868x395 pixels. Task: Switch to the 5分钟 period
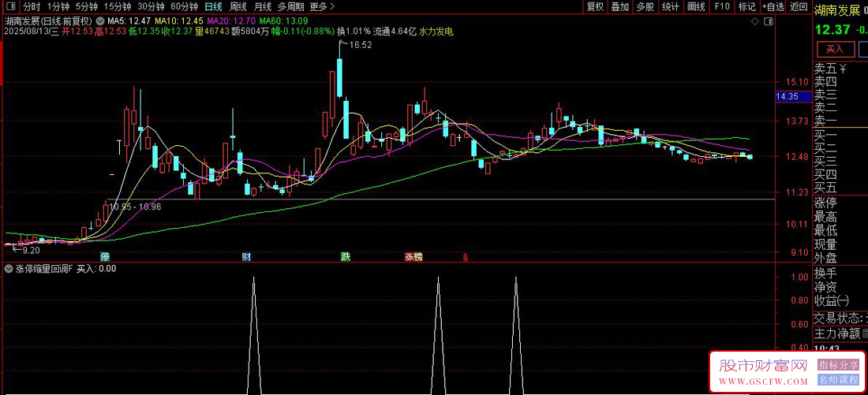[86, 6]
